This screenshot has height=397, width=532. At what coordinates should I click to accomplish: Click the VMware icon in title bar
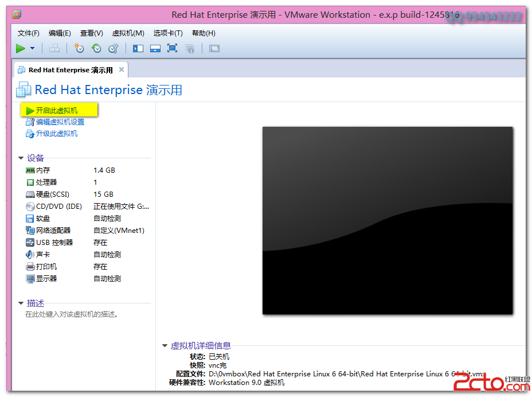[17, 14]
